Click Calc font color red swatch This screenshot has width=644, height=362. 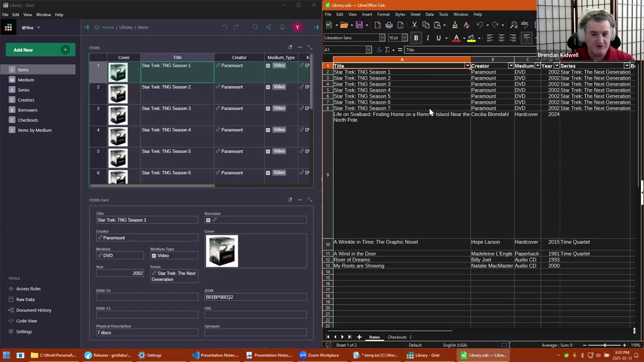[456, 38]
